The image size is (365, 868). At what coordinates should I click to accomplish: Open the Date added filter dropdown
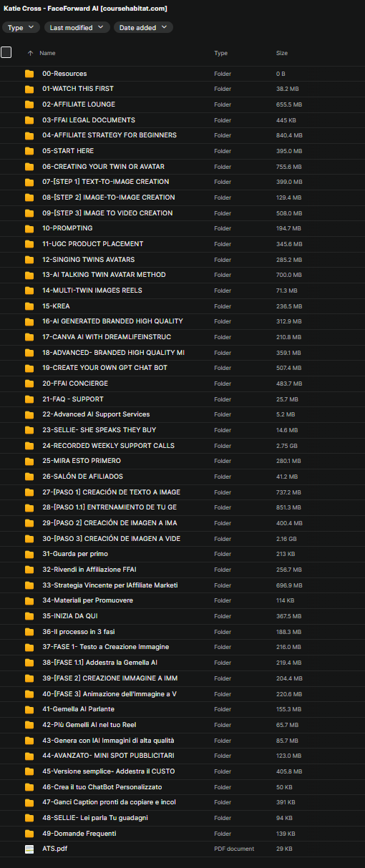tap(143, 27)
